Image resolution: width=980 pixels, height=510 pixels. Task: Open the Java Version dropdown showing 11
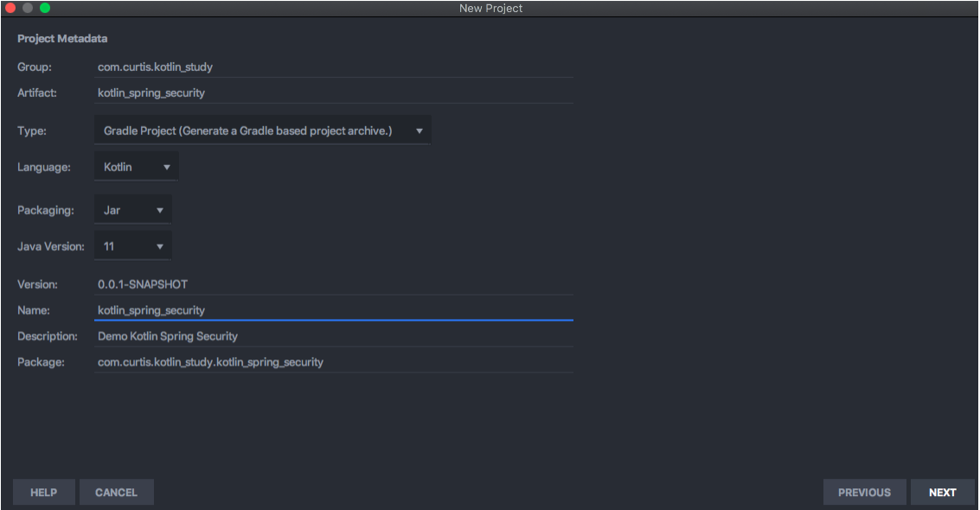click(x=132, y=246)
